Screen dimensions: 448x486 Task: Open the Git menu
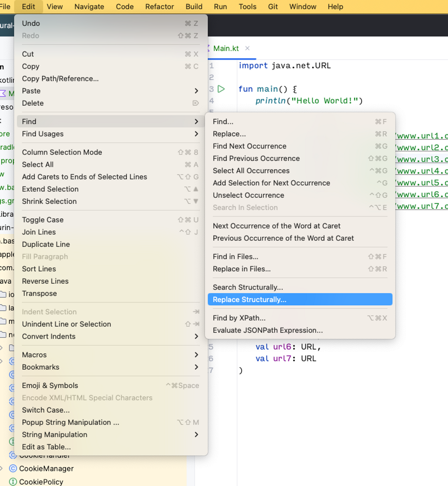pyautogui.click(x=273, y=6)
